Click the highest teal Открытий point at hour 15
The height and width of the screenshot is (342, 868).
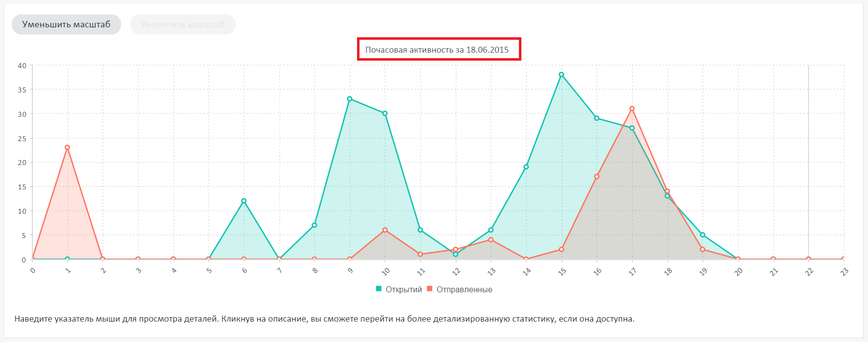pyautogui.click(x=561, y=75)
